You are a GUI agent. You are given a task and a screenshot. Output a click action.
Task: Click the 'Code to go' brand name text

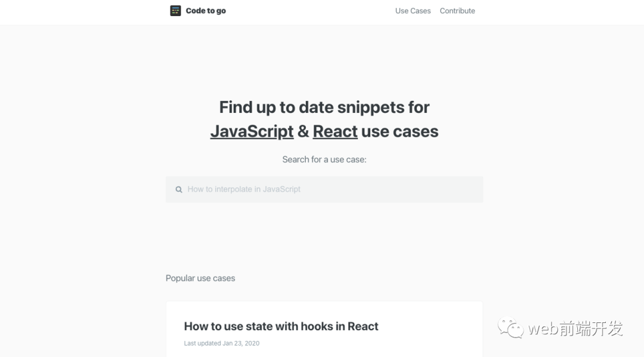coord(206,11)
